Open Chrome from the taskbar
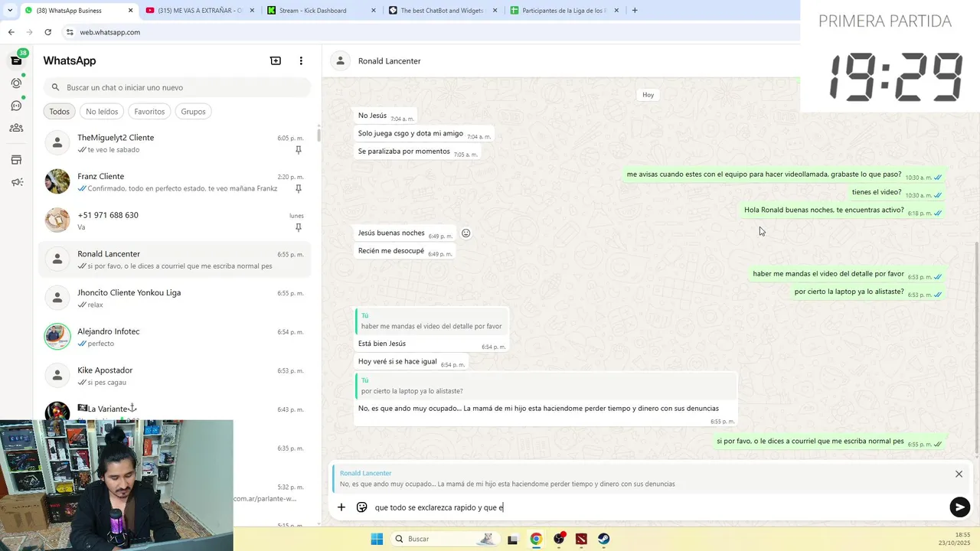The height and width of the screenshot is (551, 980). click(x=536, y=539)
